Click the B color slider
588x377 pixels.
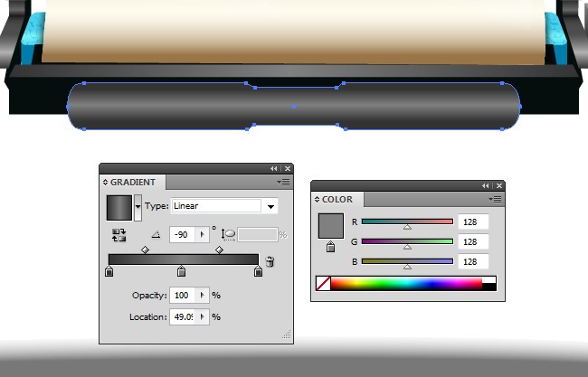pos(407,261)
